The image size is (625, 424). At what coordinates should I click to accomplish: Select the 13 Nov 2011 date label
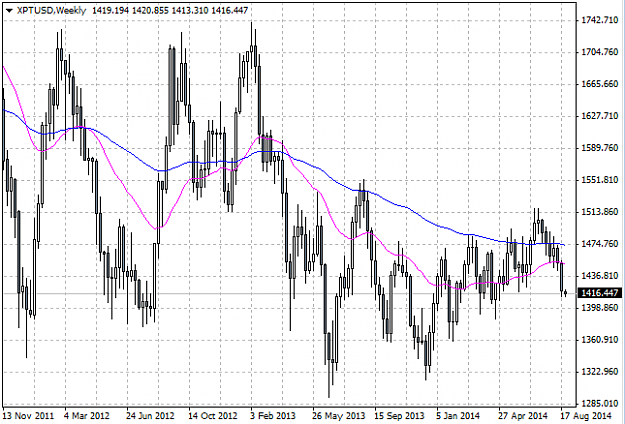pyautogui.click(x=28, y=416)
